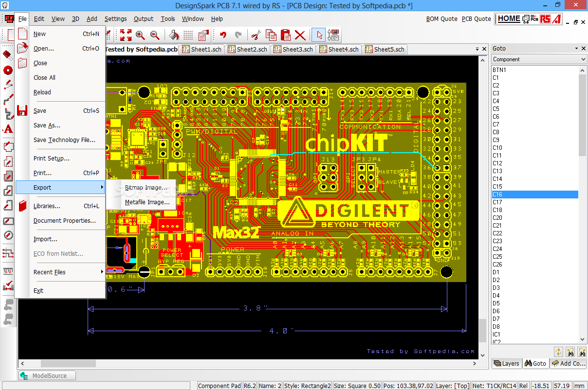Switch to Sheet5.sch tab

385,49
